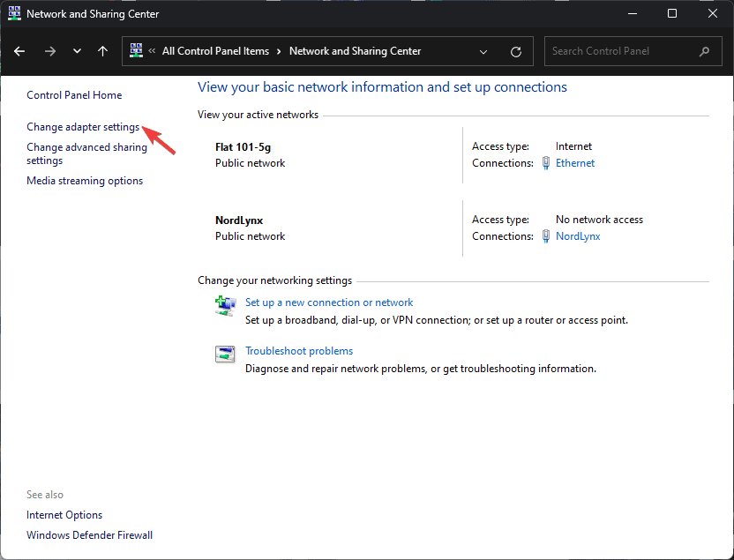
Task: Click the new connection setup icon
Action: (x=225, y=306)
